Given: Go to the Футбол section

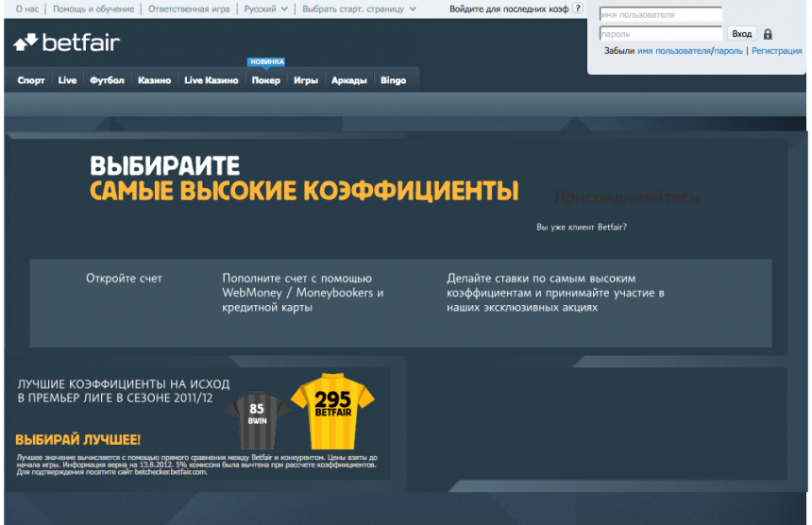Looking at the screenshot, I should pyautogui.click(x=107, y=81).
